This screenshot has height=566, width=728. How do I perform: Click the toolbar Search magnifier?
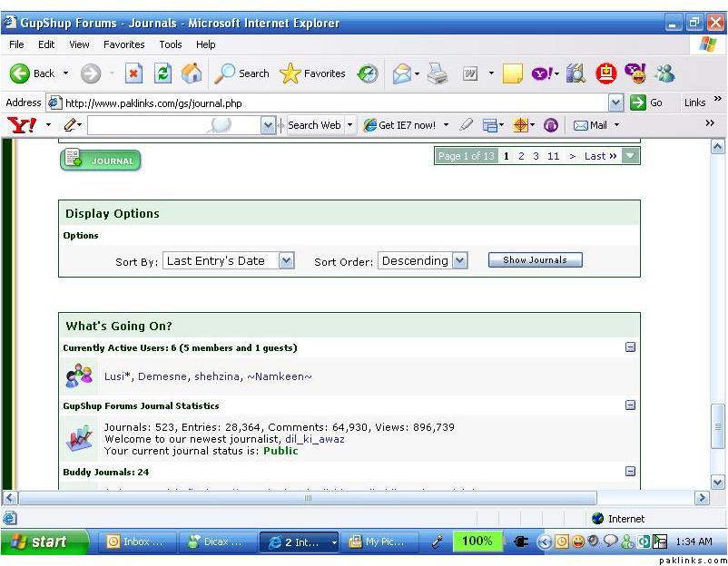click(241, 73)
